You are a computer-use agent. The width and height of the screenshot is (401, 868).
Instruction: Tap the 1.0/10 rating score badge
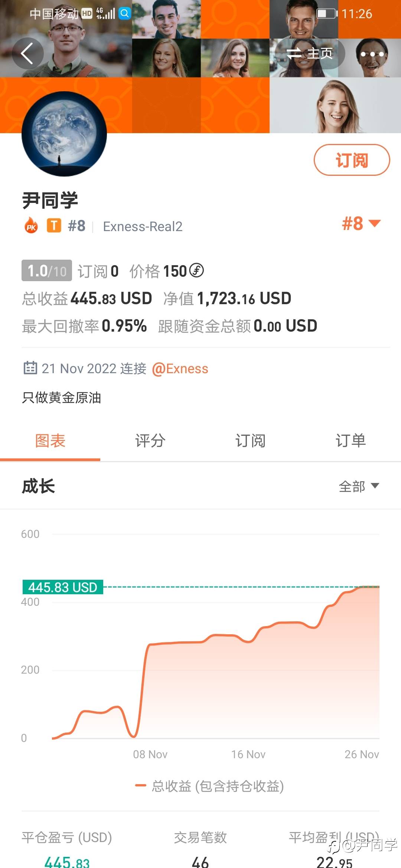tap(47, 271)
